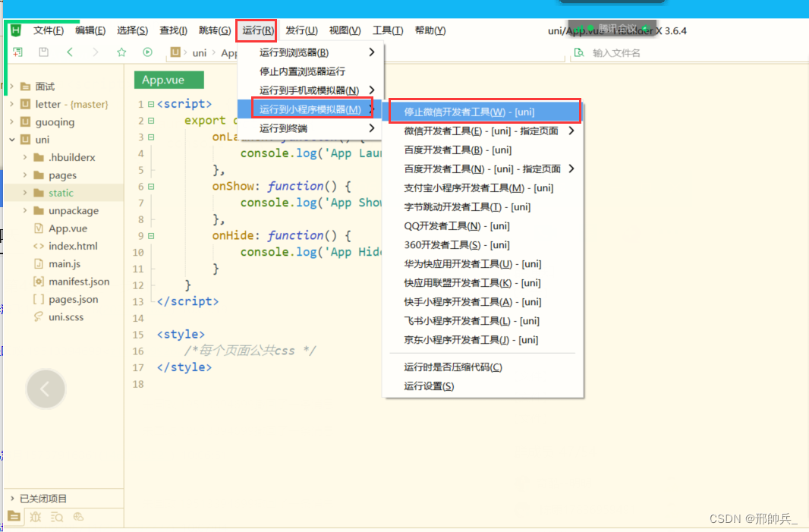The height and width of the screenshot is (532, 809).
Task: Select 运行到终端 submenu
Action: [x=310, y=128]
